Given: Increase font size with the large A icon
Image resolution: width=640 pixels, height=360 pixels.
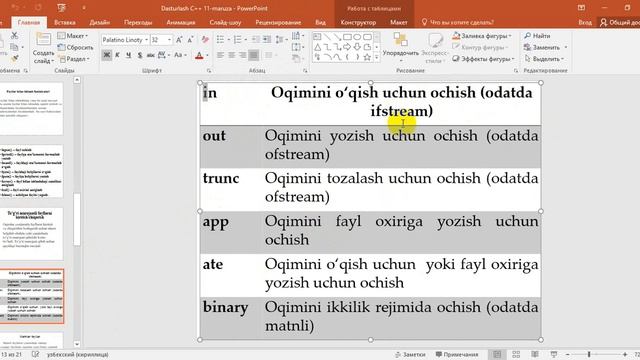Looking at the screenshot, I should point(179,40).
